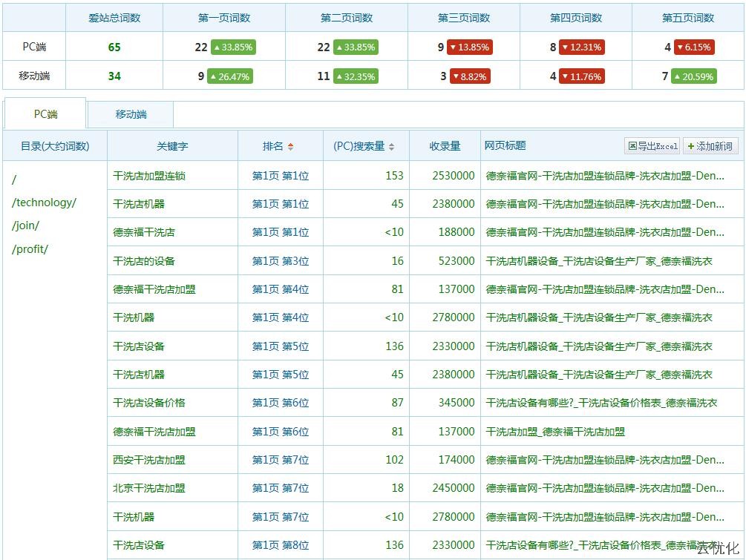The height and width of the screenshot is (560, 746).
Task: Click index count 2450000
Action: pyautogui.click(x=454, y=488)
